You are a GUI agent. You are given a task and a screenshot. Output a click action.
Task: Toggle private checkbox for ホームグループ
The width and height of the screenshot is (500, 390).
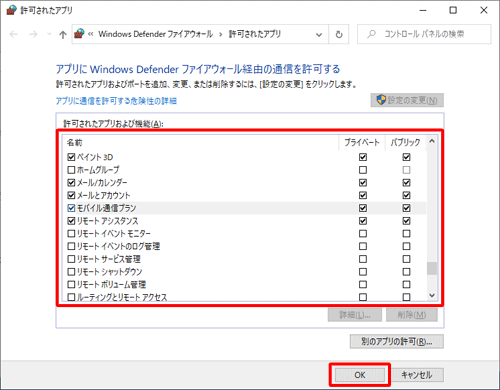[x=363, y=170]
